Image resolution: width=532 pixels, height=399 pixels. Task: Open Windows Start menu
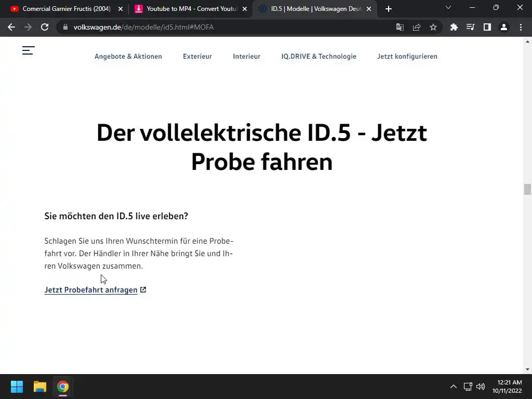(17, 387)
